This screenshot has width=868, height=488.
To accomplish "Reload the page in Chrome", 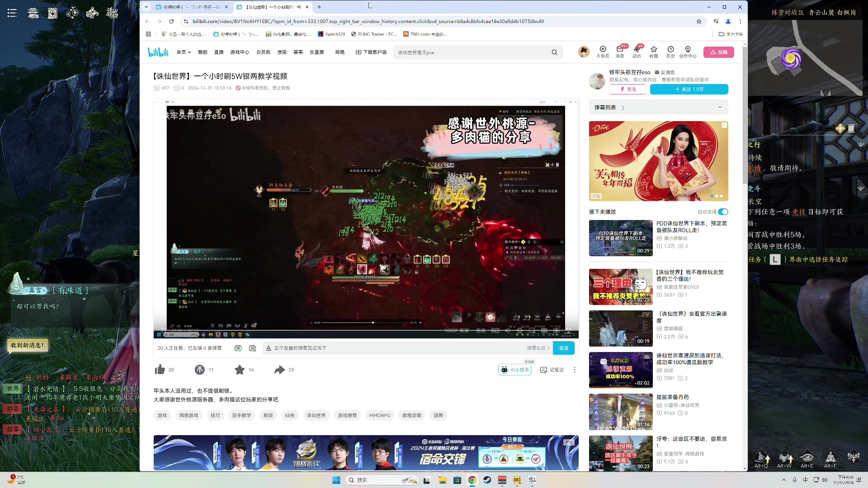I will tap(171, 21).
